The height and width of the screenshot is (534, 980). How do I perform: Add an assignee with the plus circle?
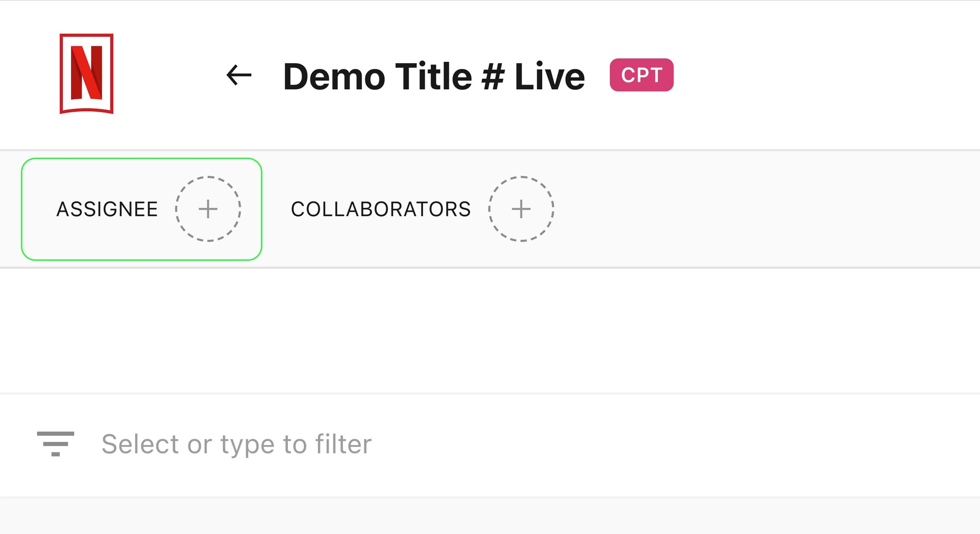(x=208, y=209)
